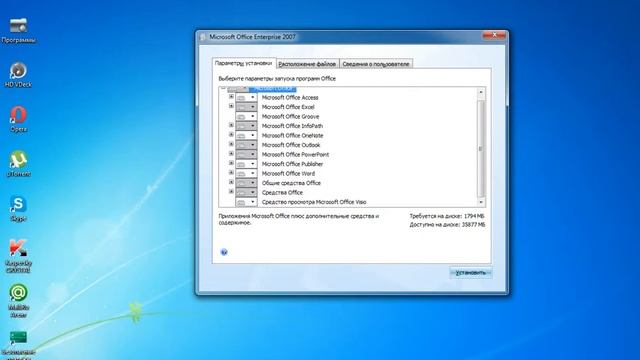Open install-option dropdown for Средства Office
Image resolution: width=640 pixels, height=360 pixels.
246,192
